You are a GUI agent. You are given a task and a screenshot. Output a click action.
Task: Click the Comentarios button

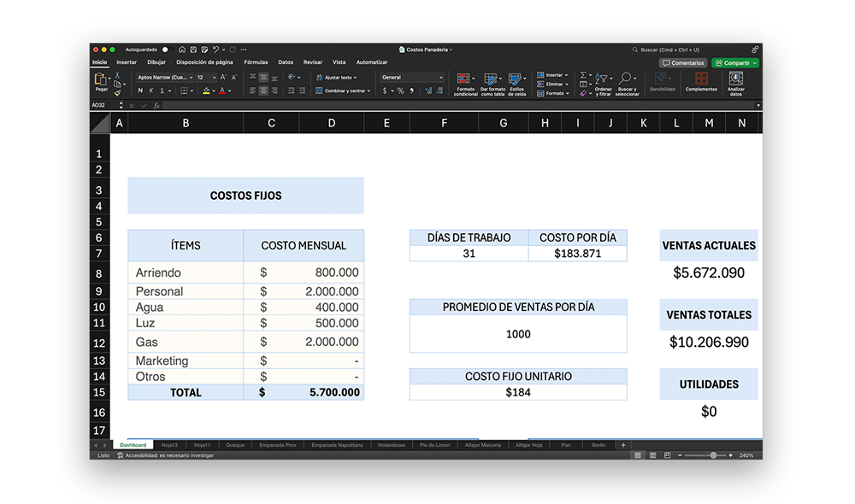[682, 63]
